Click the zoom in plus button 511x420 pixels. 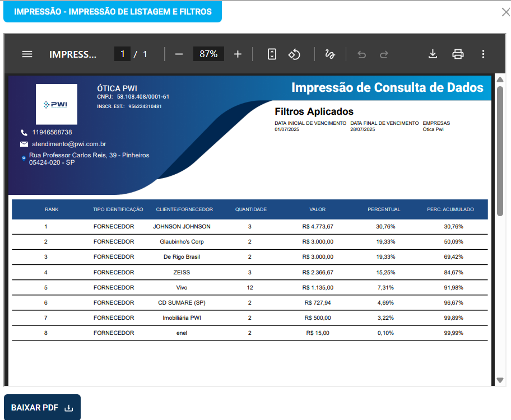click(x=238, y=54)
